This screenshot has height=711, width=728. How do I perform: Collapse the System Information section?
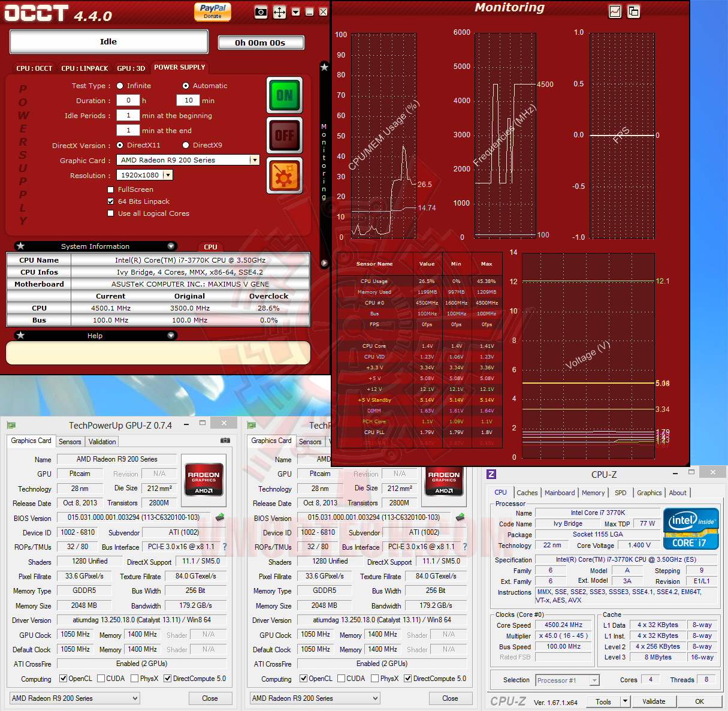tap(171, 246)
